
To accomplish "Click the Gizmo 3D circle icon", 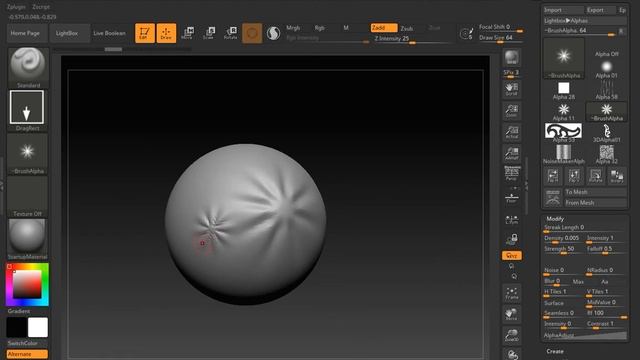I will click(252, 33).
